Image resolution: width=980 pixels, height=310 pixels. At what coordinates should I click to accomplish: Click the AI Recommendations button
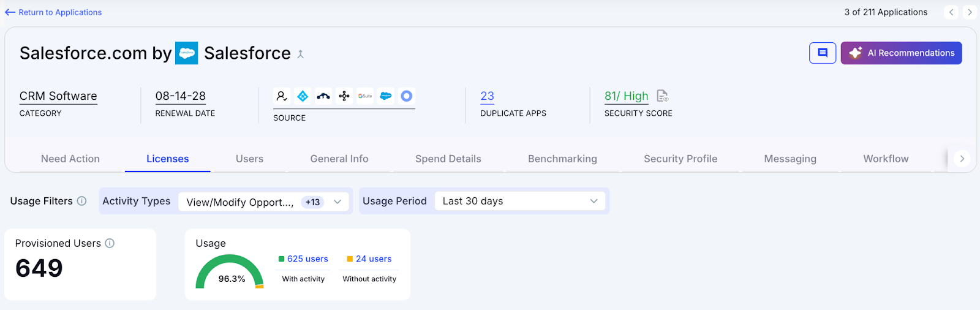[901, 53]
